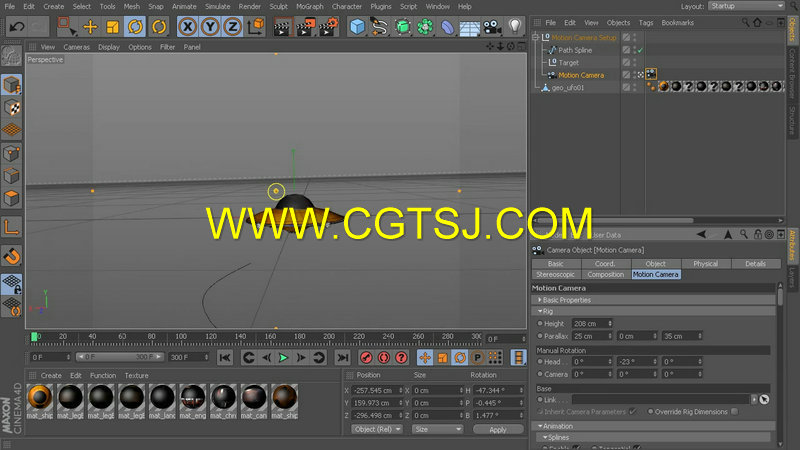The image size is (800, 450).
Task: Toggle Path Spline visibility checkmark
Action: [640, 50]
